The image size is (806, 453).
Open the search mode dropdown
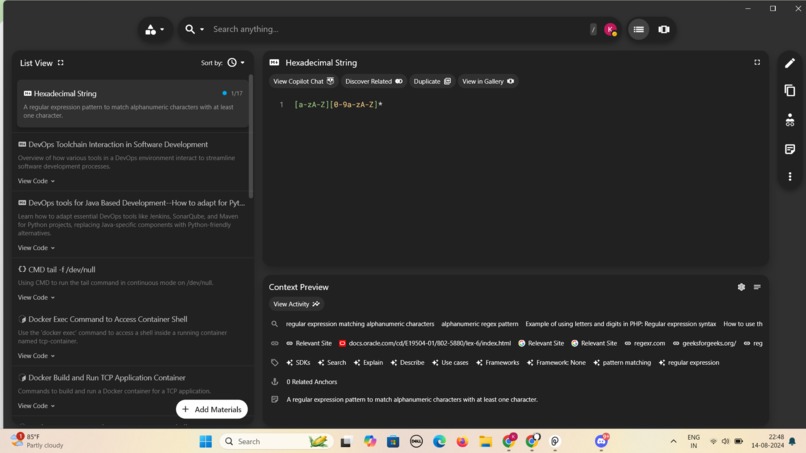coord(194,29)
